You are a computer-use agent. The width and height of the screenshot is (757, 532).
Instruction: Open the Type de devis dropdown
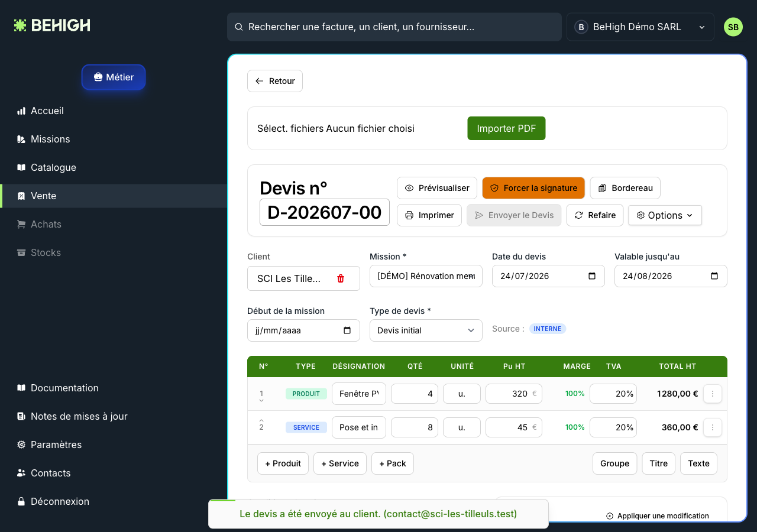(x=426, y=330)
